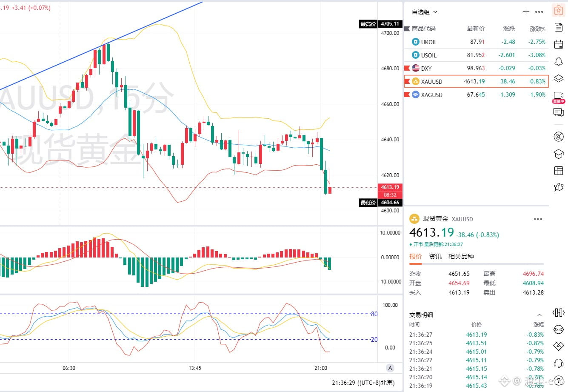Open the watchlist star icon in sidebar

pos(559,10)
